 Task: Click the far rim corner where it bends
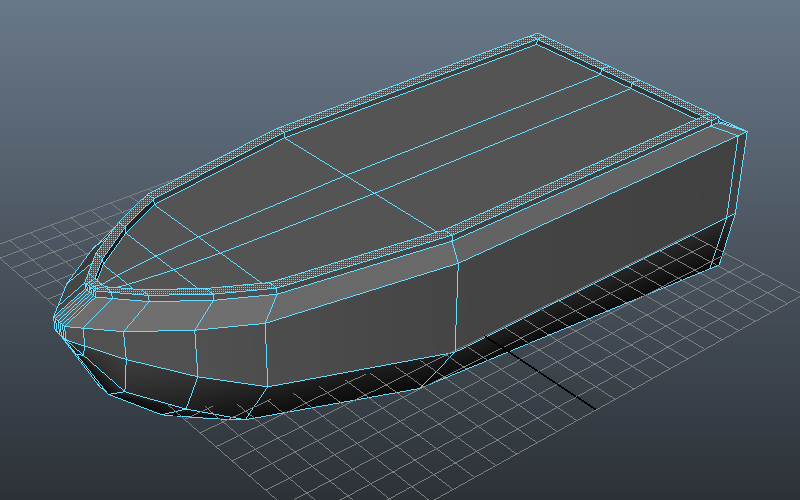[282, 131]
